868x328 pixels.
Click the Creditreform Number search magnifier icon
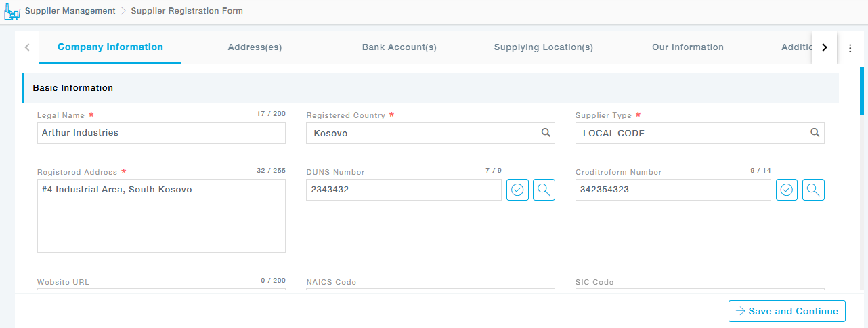pos(813,190)
